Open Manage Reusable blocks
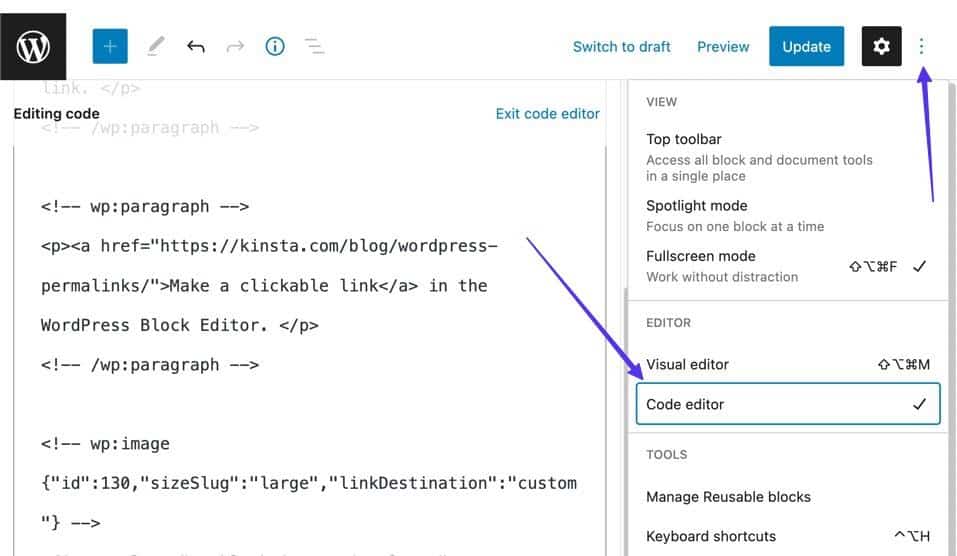957x556 pixels. [728, 497]
